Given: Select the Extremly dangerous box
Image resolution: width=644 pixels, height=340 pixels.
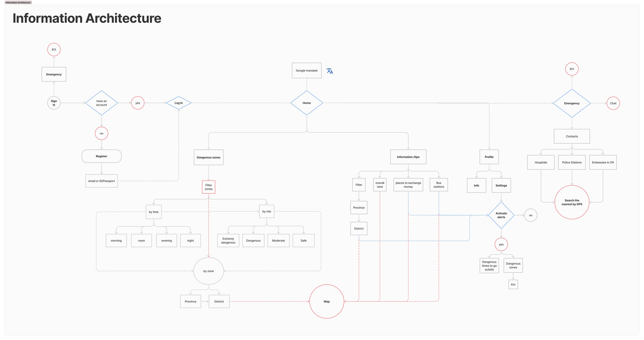Looking at the screenshot, I should (228, 241).
